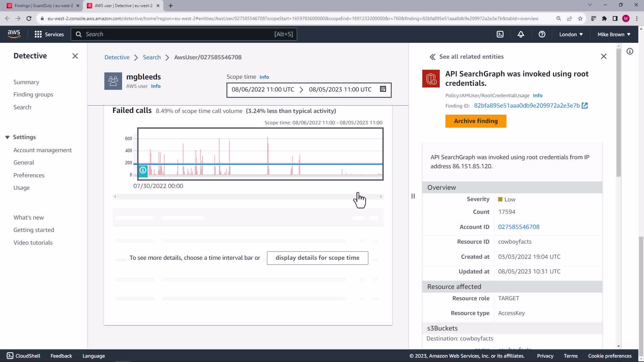Image resolution: width=644 pixels, height=362 pixels.
Task: Open Finding groups in sidebar
Action: tap(33, 95)
